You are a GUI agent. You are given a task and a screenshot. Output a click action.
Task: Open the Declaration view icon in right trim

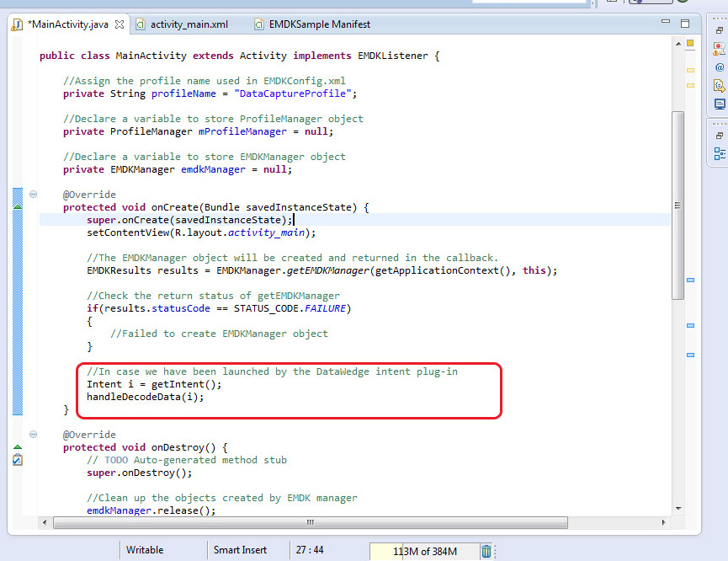click(x=719, y=85)
